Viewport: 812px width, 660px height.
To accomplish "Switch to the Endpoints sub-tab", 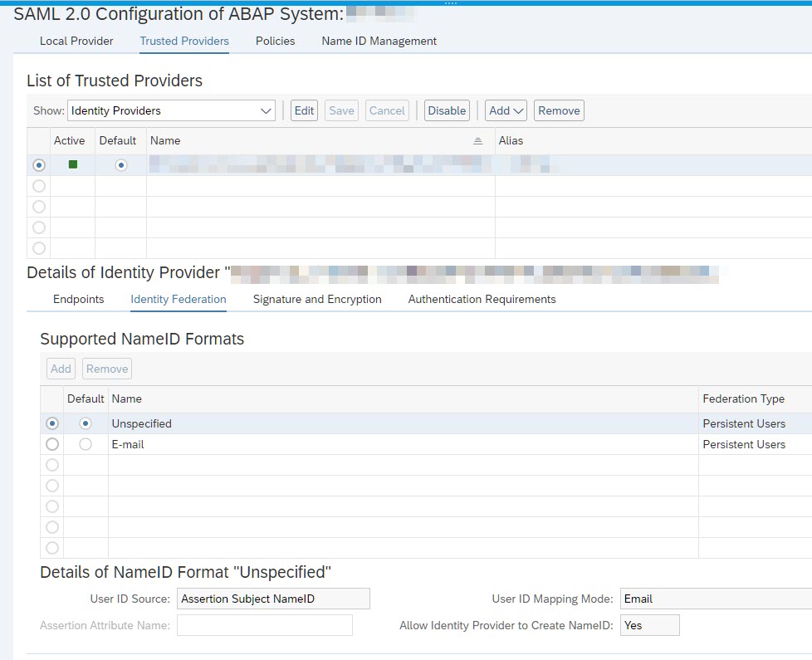I will pos(79,299).
